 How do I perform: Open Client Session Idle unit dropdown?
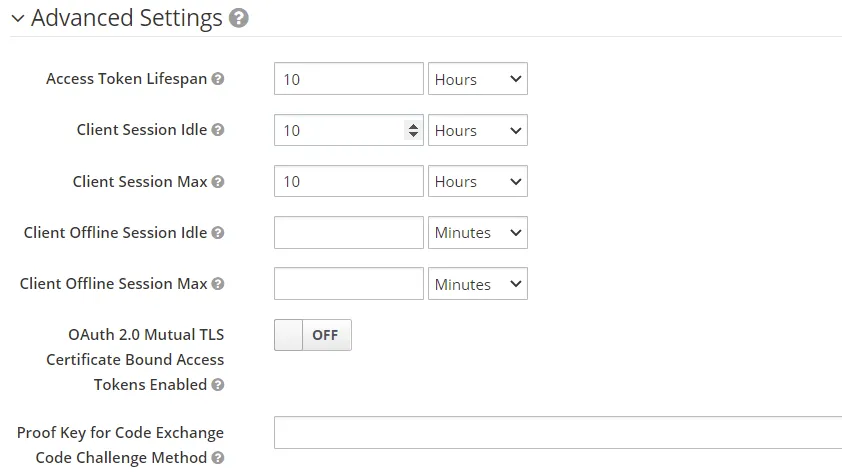[x=477, y=130]
